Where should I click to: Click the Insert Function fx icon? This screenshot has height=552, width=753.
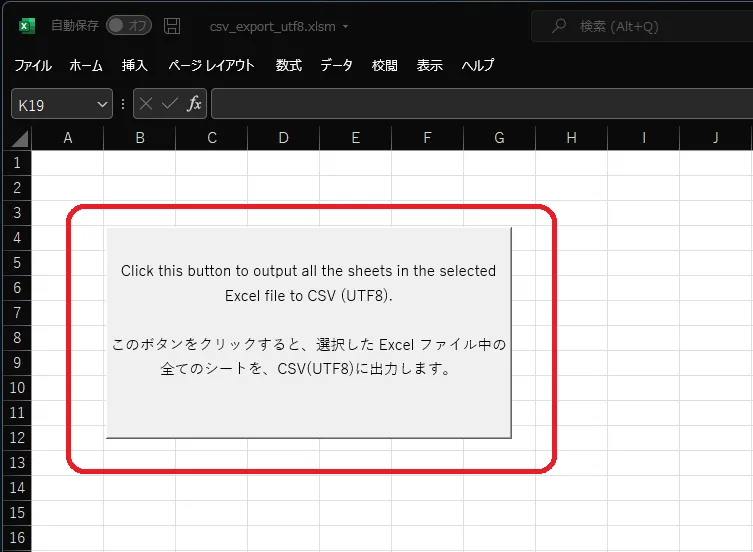point(194,104)
